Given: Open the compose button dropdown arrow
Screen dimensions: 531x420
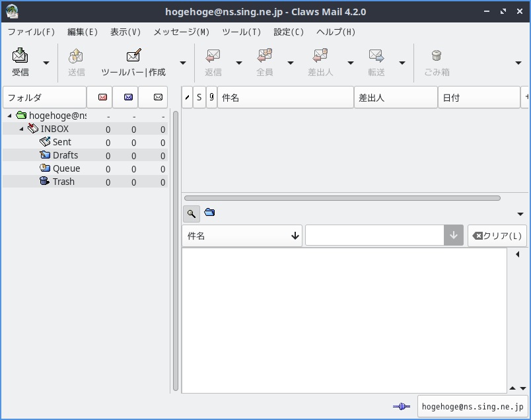Looking at the screenshot, I should pyautogui.click(x=183, y=63).
